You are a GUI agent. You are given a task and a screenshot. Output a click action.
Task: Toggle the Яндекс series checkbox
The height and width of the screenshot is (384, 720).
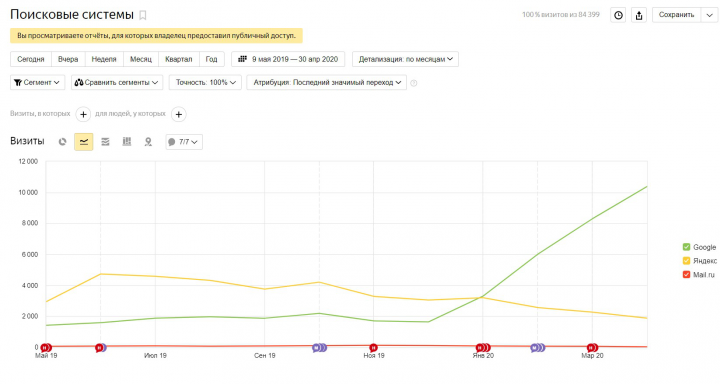tap(686, 261)
